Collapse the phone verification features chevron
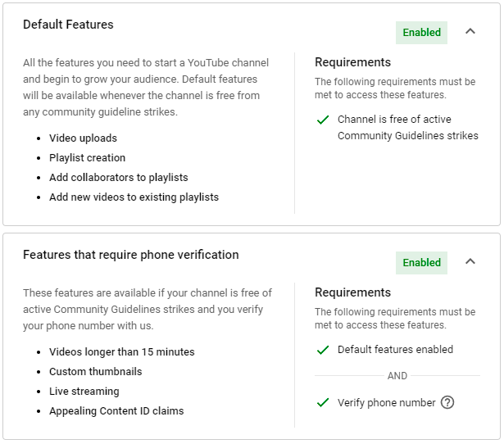Image resolution: width=504 pixels, height=444 pixels. point(470,262)
